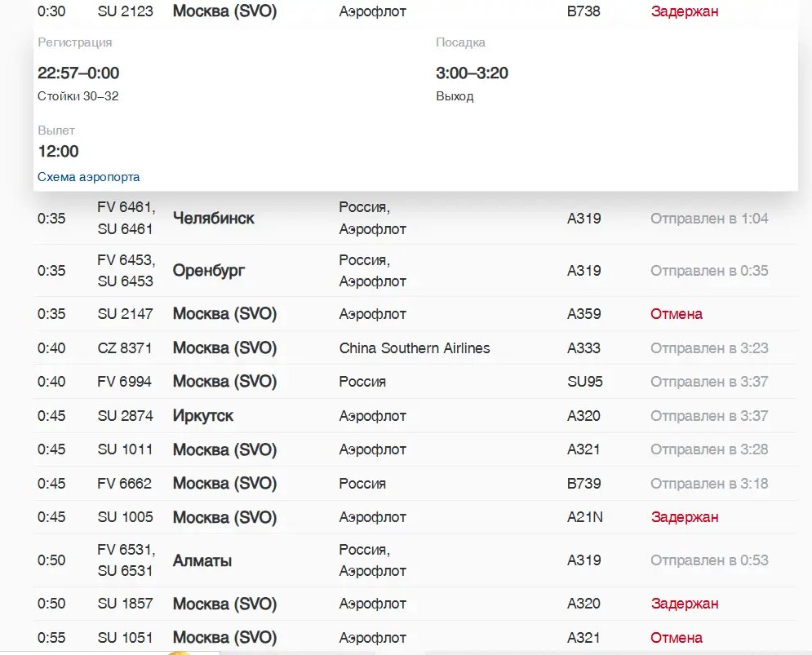Open the delayed SU 1005 flight row
Viewport: 812px width, 655px height.
(x=415, y=517)
